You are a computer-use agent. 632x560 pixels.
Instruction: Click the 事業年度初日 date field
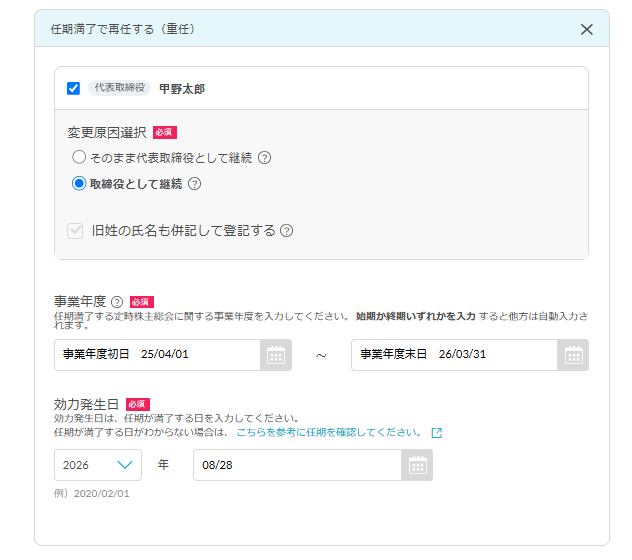pos(158,355)
